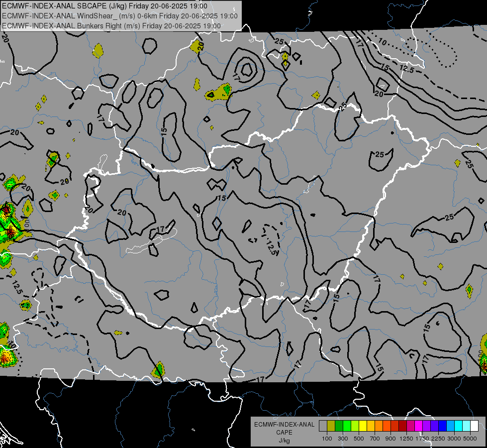Pick the pure yellow CAPE legend swatch
Image resolution: width=487 pixels, height=448 pixels.
[x=363, y=426]
